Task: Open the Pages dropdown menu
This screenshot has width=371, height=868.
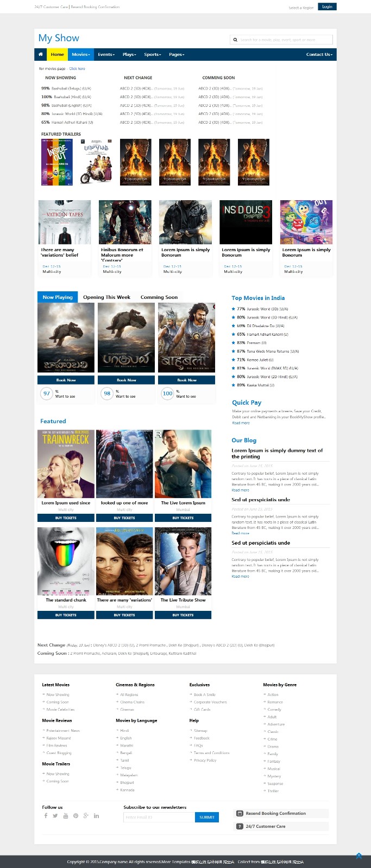Action: point(177,54)
